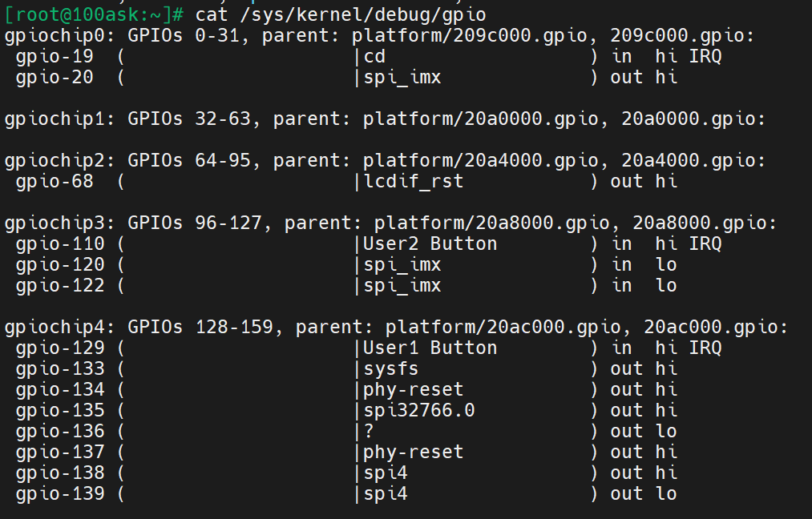Click the gpiochip1 GPIOs 32-63 line
Screen dimensions: 812x519
click(x=385, y=119)
